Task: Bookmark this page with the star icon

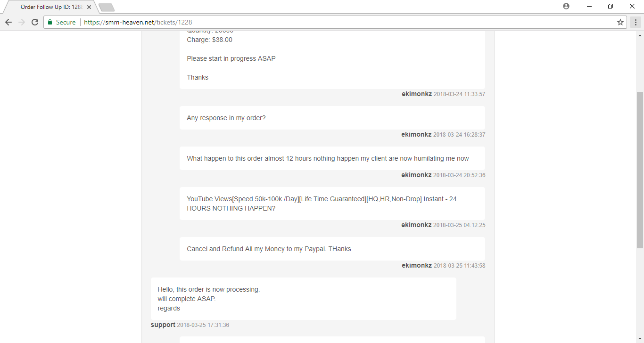Action: pos(620,22)
